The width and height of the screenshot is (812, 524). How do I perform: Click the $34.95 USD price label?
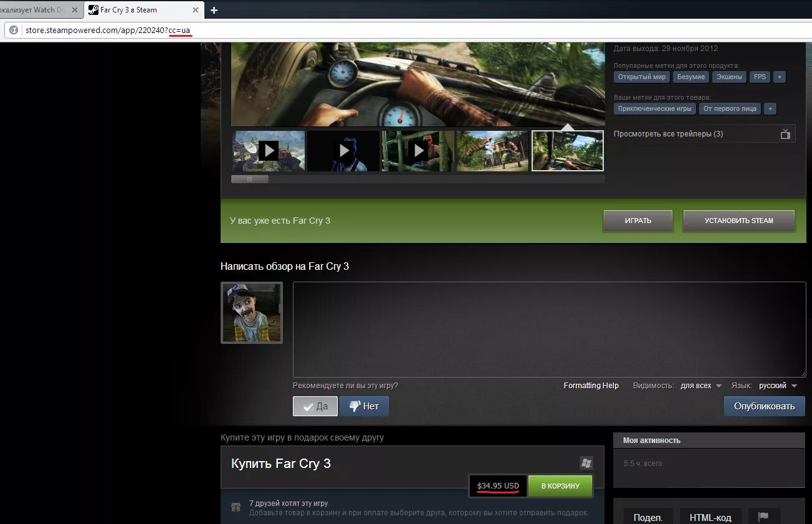[498, 486]
